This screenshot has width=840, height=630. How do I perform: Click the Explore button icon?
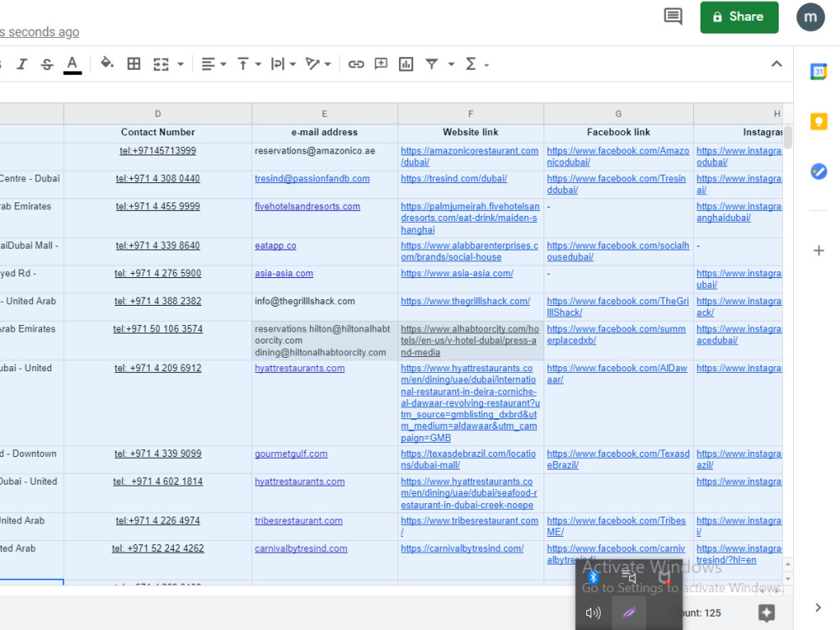766,613
